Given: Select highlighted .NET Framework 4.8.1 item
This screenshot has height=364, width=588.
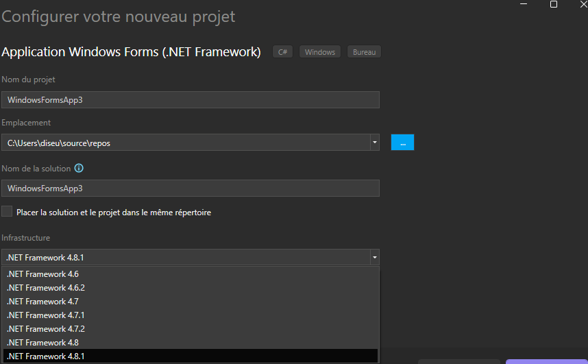Looking at the screenshot, I should 46,356.
